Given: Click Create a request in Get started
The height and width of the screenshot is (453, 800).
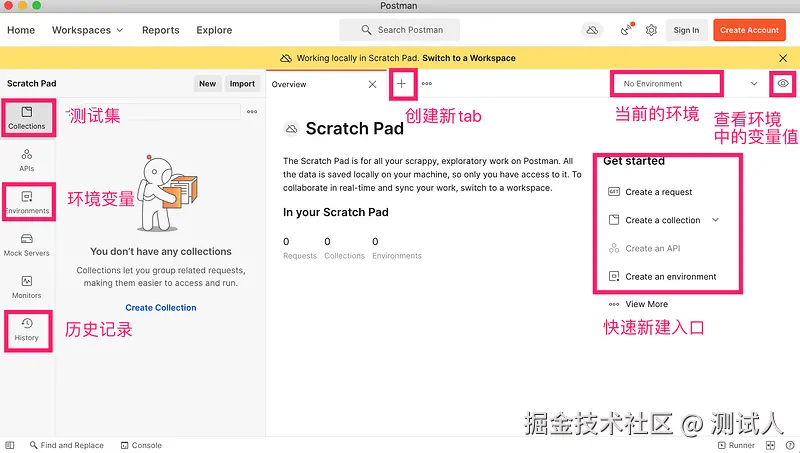Looking at the screenshot, I should [x=650, y=192].
